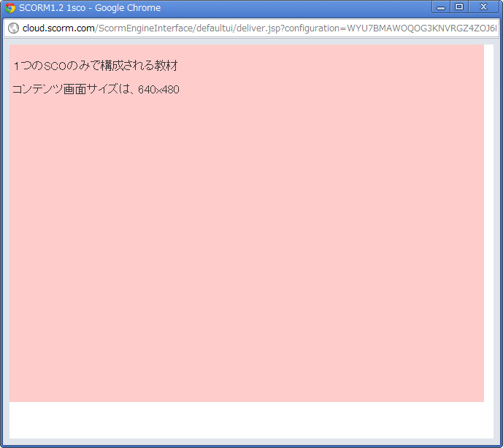Click the 'コンテンツ画面サイズは' text
503x448 pixels.
click(72, 90)
